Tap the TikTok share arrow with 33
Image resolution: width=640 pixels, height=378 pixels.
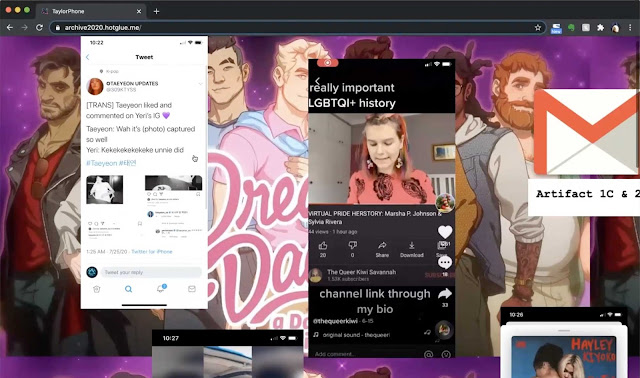(x=445, y=294)
